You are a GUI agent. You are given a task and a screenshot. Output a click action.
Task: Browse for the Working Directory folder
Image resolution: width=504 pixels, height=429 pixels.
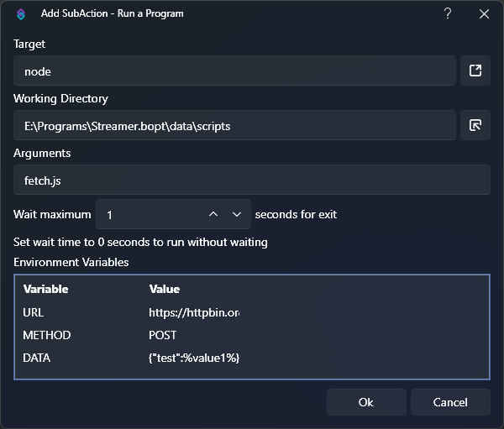pos(475,126)
